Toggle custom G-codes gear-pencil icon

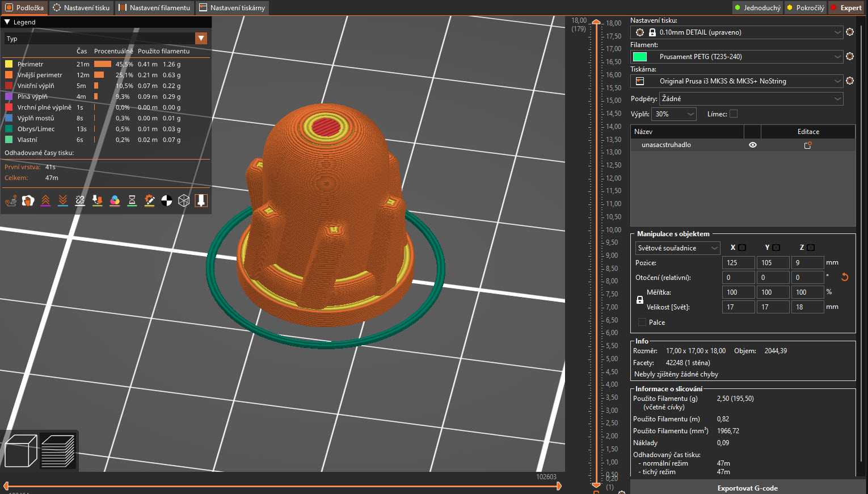(149, 200)
